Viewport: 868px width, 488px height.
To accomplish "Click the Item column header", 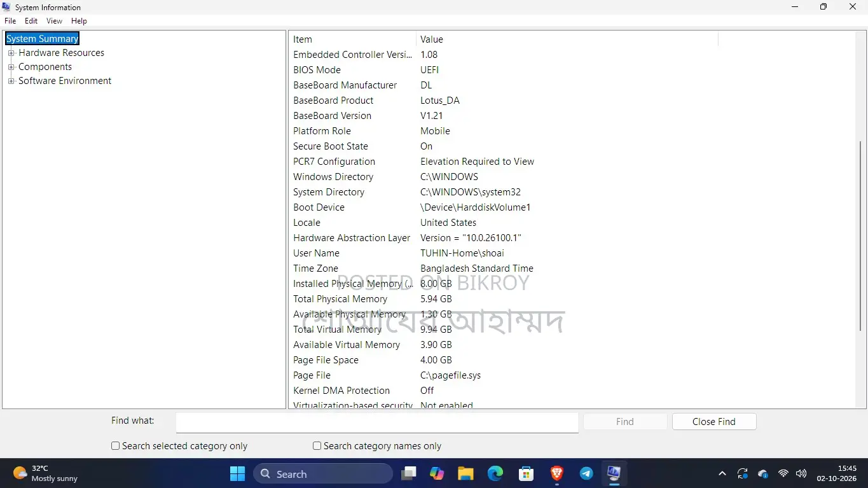I will tap(352, 39).
